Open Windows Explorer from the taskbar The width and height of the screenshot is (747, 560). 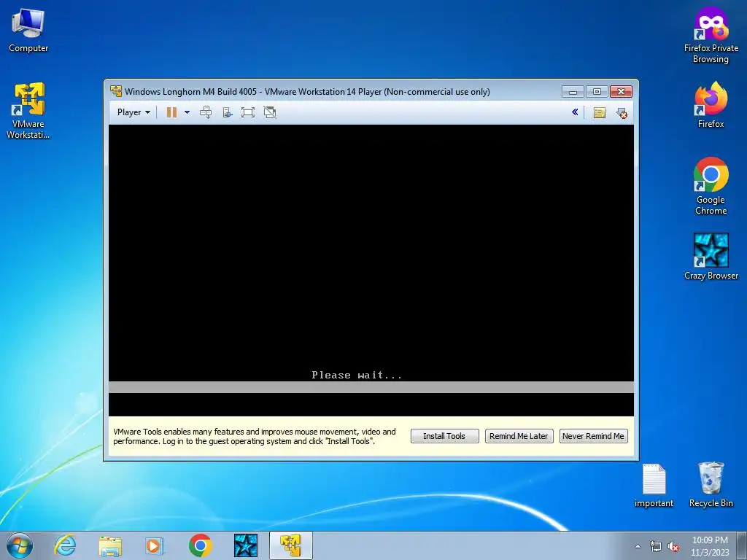[x=111, y=545]
